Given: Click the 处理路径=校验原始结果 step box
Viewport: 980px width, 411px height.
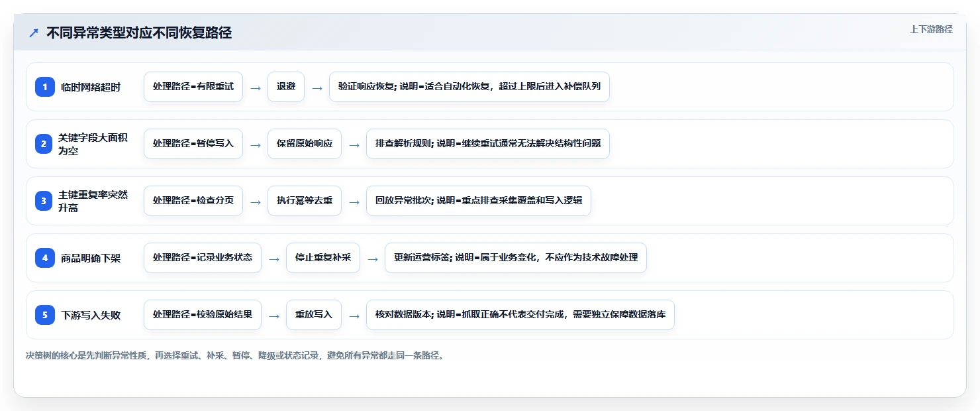Looking at the screenshot, I should tap(203, 315).
